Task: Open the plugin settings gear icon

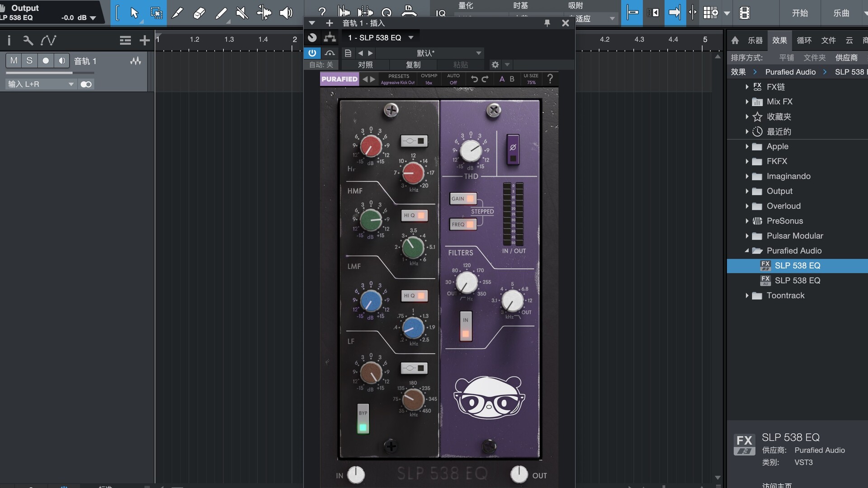Action: pyautogui.click(x=495, y=65)
